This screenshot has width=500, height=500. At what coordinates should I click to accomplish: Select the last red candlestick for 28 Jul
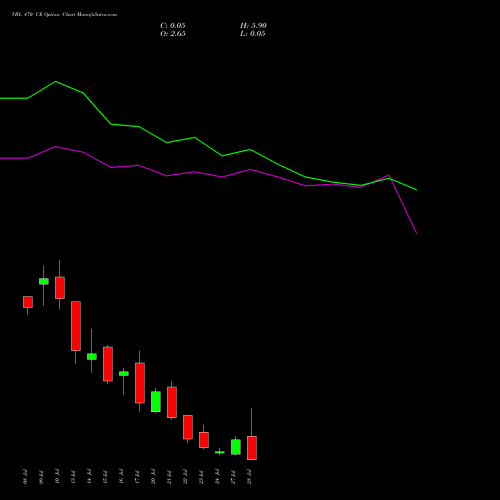coord(252,448)
